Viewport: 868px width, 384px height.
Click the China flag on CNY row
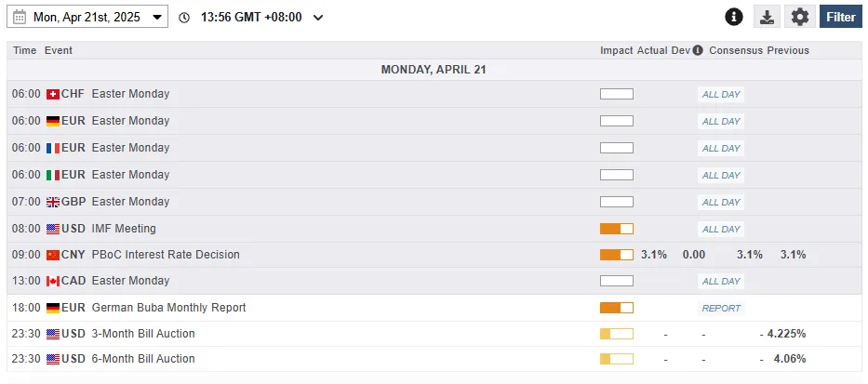(x=52, y=255)
